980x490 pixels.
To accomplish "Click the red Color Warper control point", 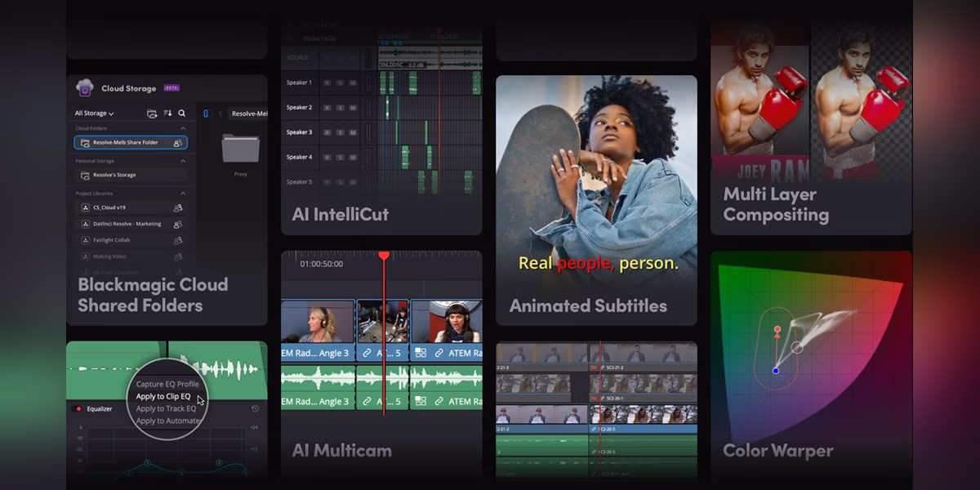I will (777, 330).
